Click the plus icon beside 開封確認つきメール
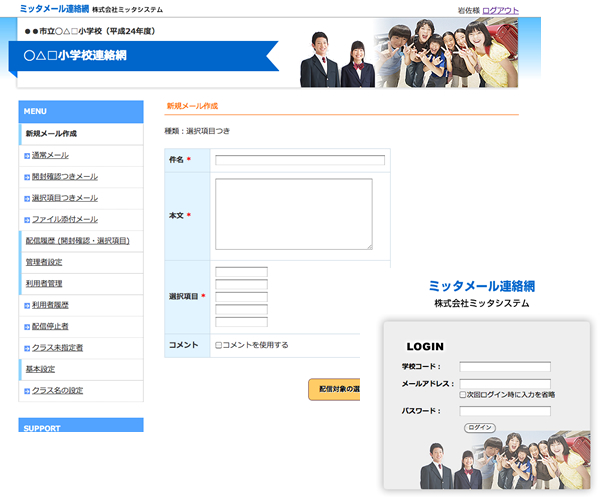 tap(27, 177)
